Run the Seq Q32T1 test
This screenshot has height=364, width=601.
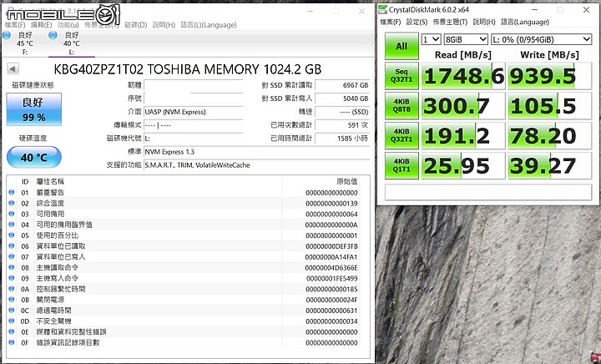pos(402,76)
